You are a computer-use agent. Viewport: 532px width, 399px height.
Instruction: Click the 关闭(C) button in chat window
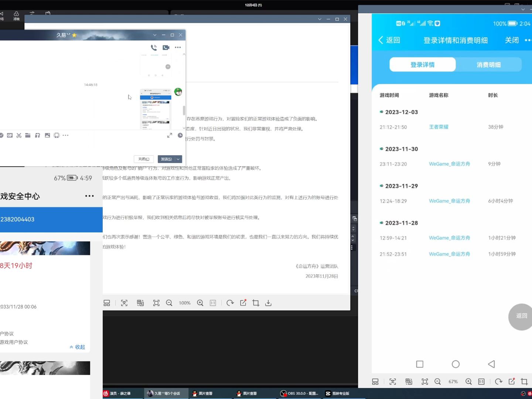point(144,159)
